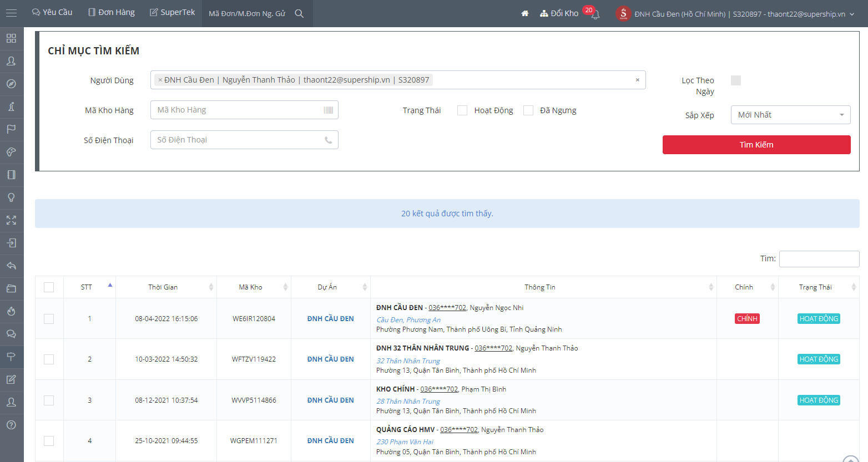Click address link 28 Thân Nhân Trung

tap(408, 402)
